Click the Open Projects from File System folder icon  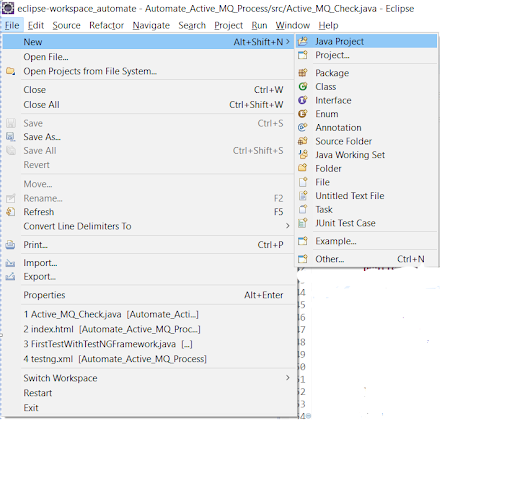tap(10, 71)
